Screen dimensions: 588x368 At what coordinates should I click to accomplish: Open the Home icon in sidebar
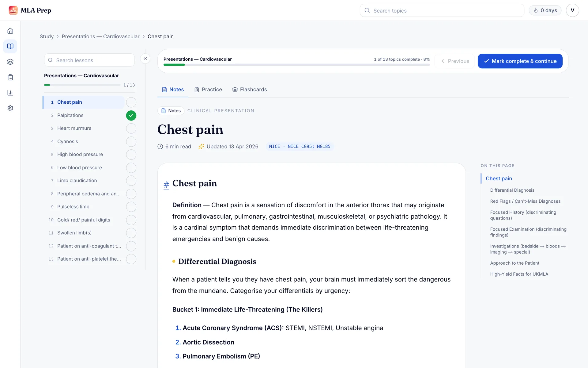10,31
